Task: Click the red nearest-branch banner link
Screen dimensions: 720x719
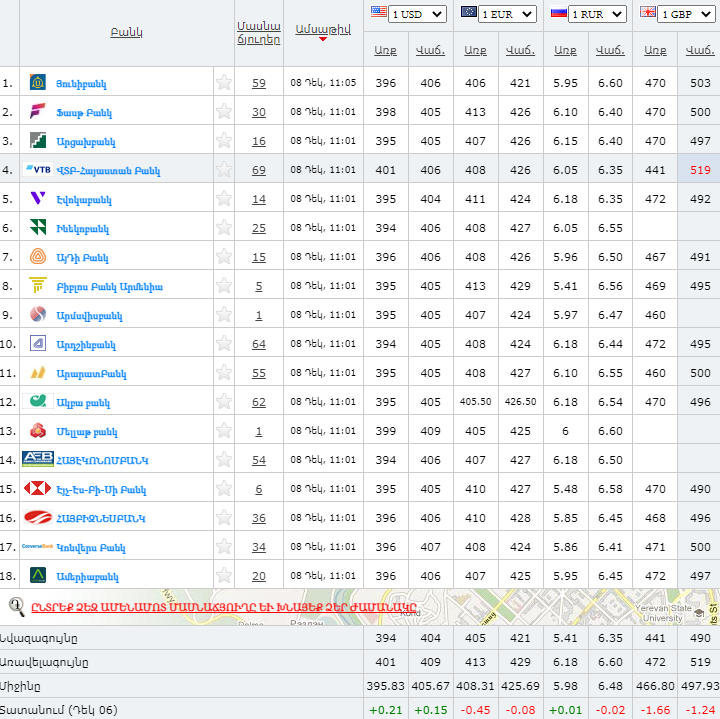Action: click(224, 607)
